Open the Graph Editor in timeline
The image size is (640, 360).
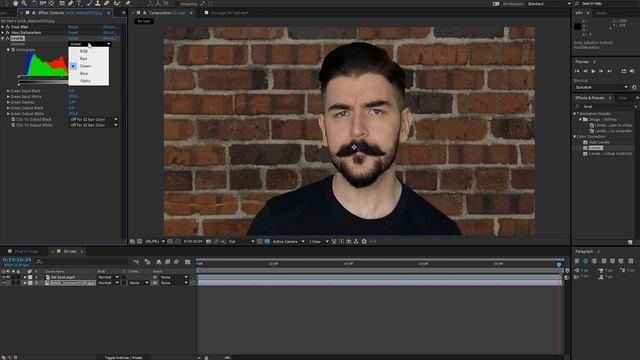point(187,262)
